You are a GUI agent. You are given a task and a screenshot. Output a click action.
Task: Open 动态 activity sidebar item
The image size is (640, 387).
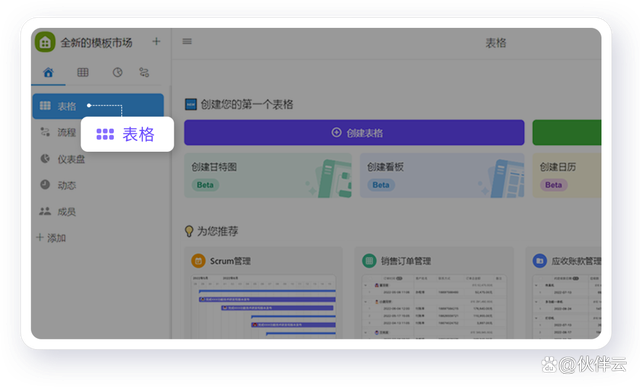(58, 185)
